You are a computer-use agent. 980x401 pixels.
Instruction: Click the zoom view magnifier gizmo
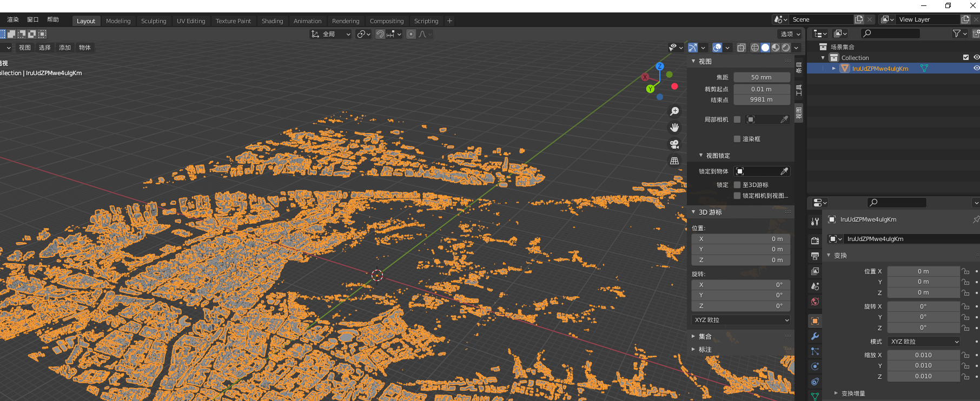[674, 111]
